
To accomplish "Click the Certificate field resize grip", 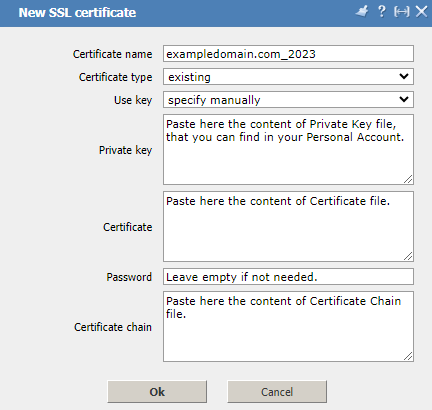I will [x=408, y=256].
